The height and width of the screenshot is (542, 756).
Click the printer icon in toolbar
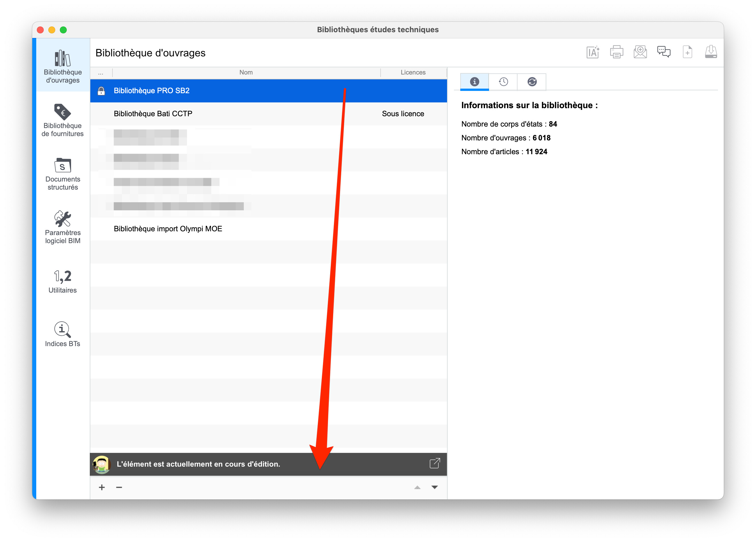(616, 52)
